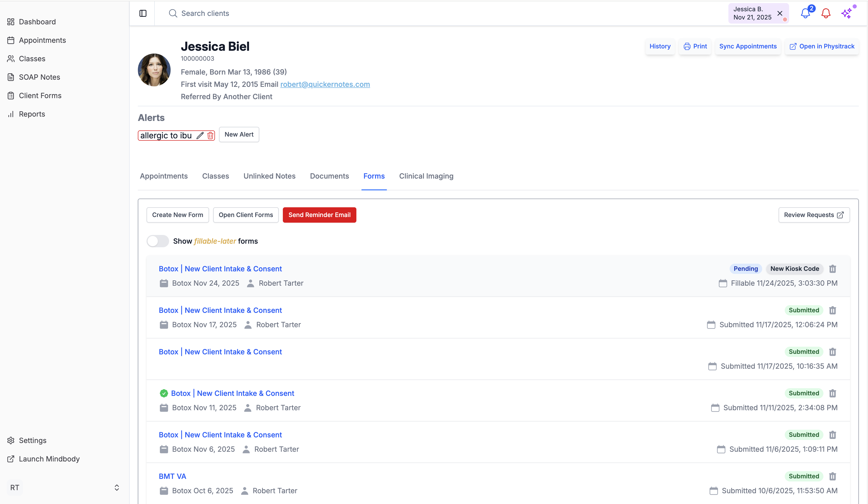Delete the BMT VA form
The width and height of the screenshot is (868, 504).
point(833,476)
